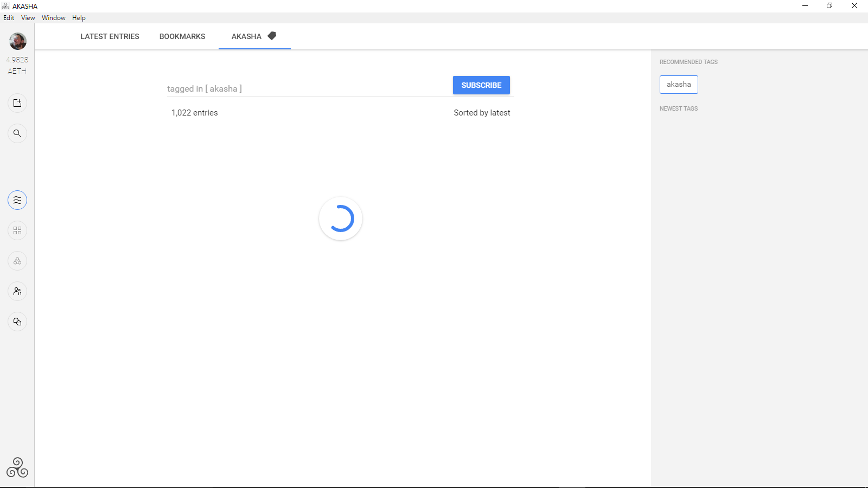Click the AKASHA triskelion logo at bottom

[17, 467]
